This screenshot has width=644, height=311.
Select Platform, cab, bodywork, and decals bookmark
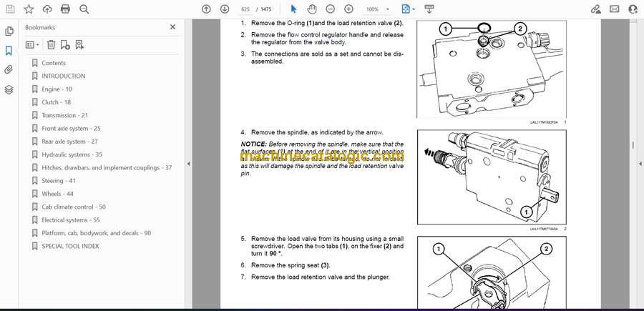point(96,233)
